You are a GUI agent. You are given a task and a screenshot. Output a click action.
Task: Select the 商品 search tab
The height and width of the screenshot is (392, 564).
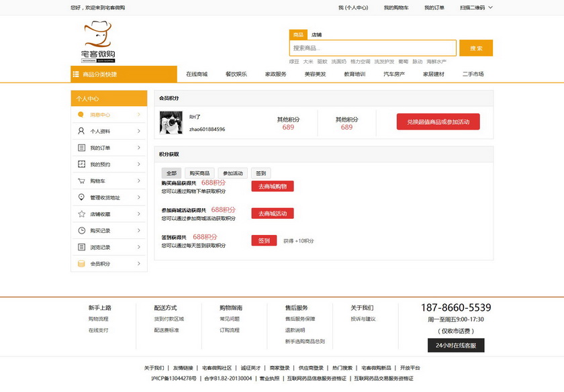tap(298, 34)
